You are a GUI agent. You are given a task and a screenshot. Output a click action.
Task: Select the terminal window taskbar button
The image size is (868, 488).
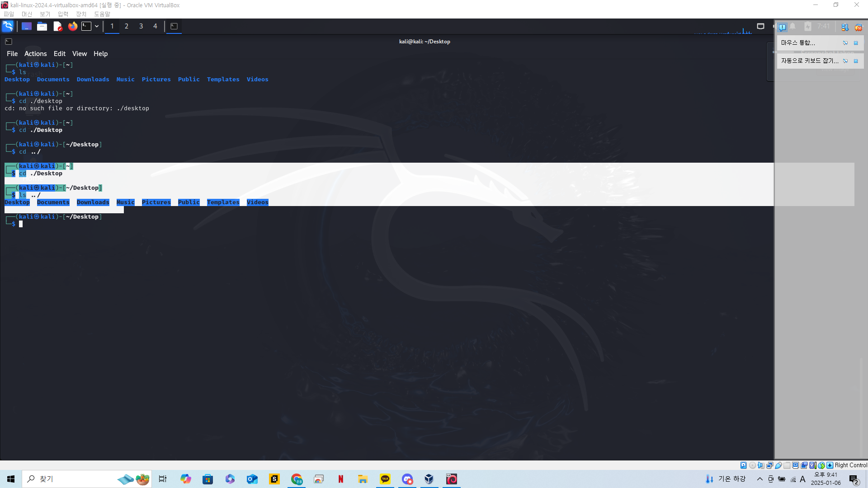[174, 26]
